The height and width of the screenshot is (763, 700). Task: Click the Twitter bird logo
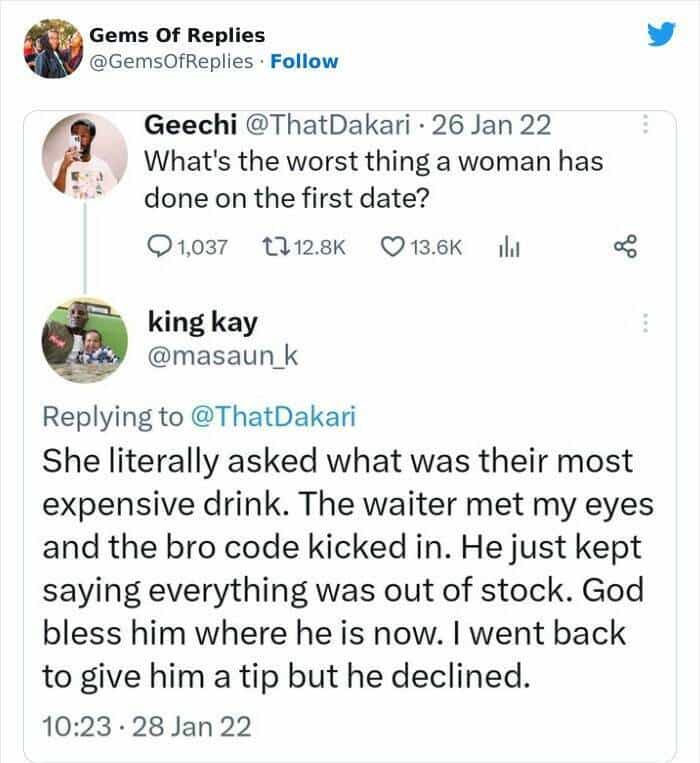click(x=661, y=37)
